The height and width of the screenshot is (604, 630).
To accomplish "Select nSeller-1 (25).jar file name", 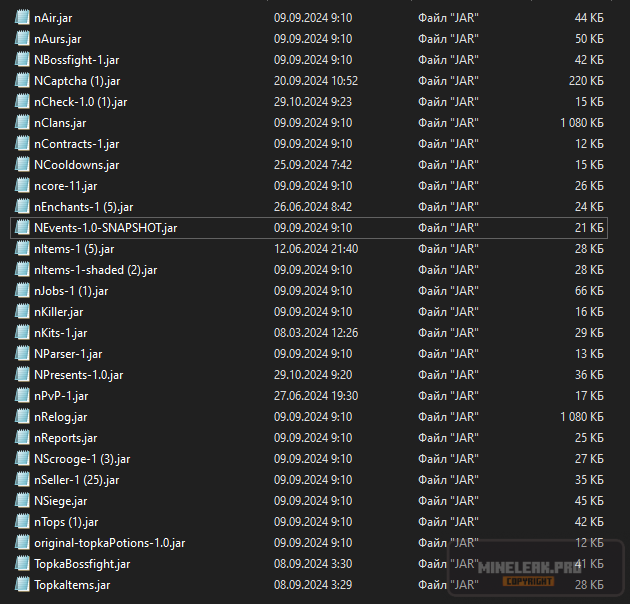I will (x=76, y=479).
